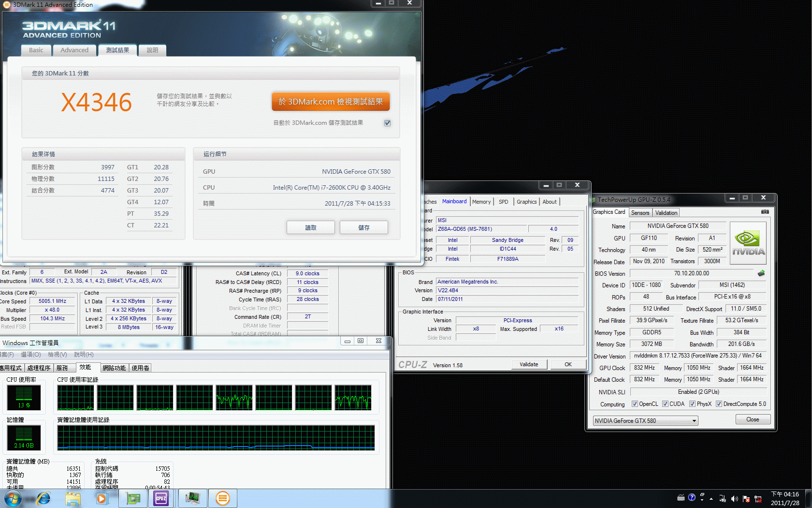Open the Windows Start orb
The width and height of the screenshot is (812, 508).
click(13, 498)
